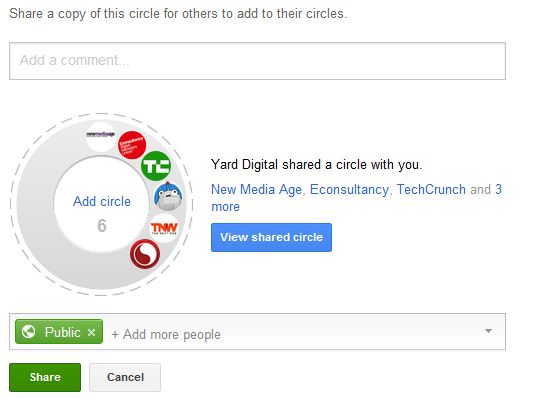Open View shared circle
This screenshot has height=398, width=543.
[271, 237]
